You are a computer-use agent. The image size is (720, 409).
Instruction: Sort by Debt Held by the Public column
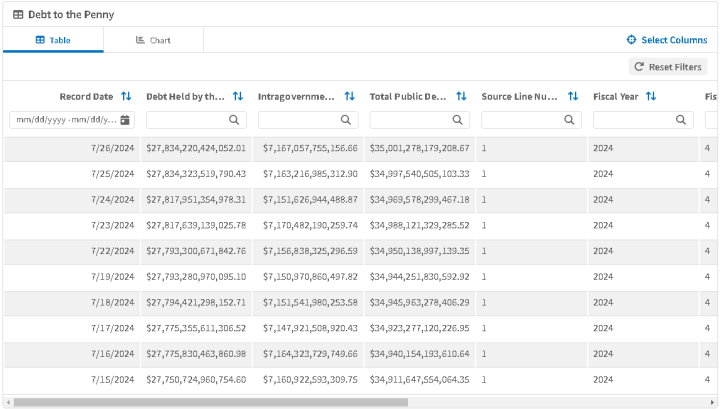(238, 96)
